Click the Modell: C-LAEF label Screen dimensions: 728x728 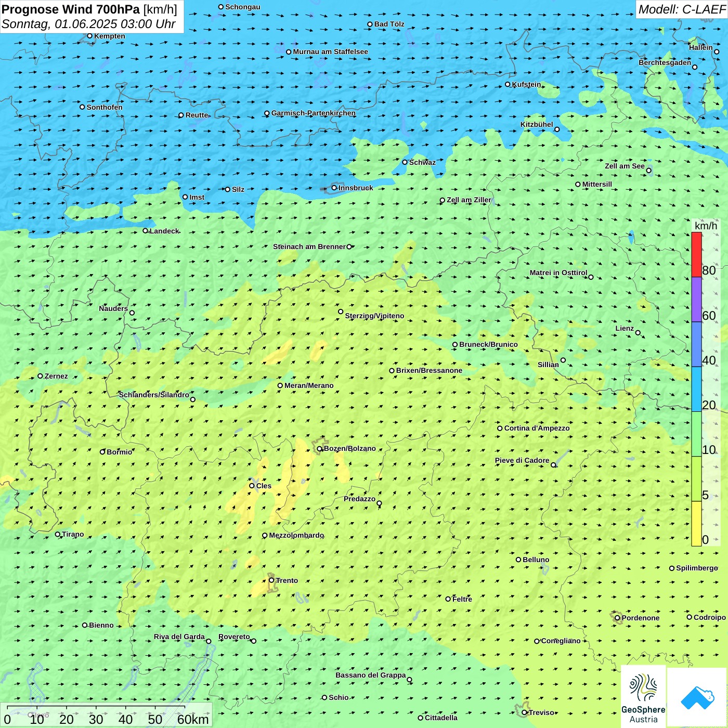(x=681, y=9)
